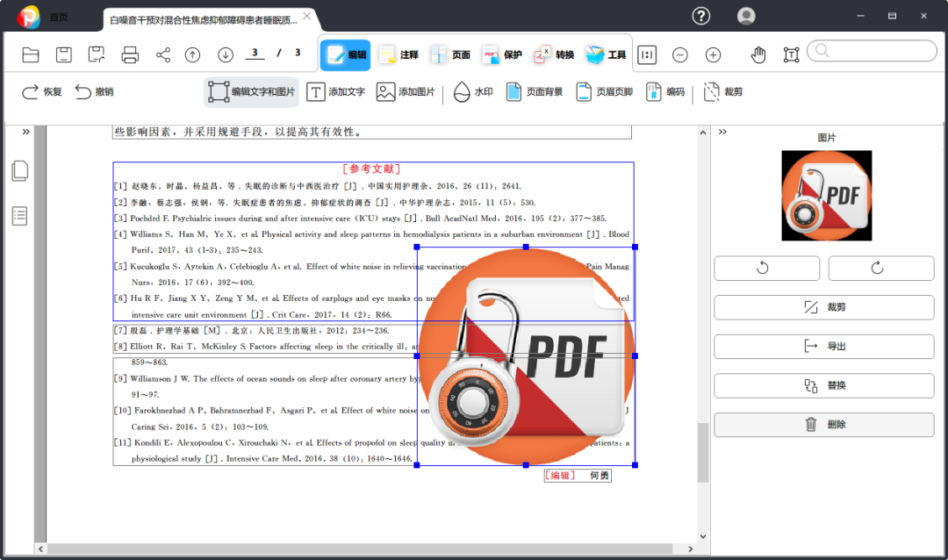Expand the left sidebar panel chevrons
The width and height of the screenshot is (948, 560).
(x=26, y=132)
